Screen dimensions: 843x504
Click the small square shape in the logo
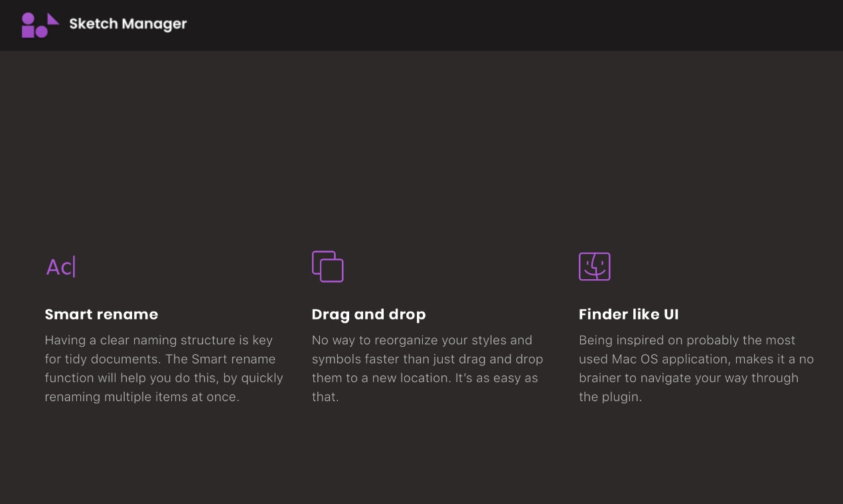pos(29,32)
